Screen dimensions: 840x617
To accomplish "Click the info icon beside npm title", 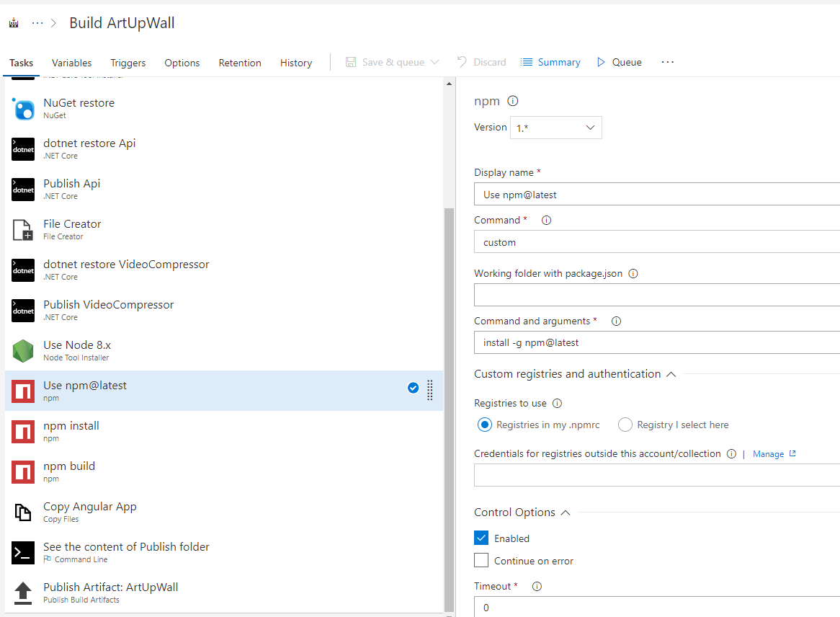I will click(513, 102).
